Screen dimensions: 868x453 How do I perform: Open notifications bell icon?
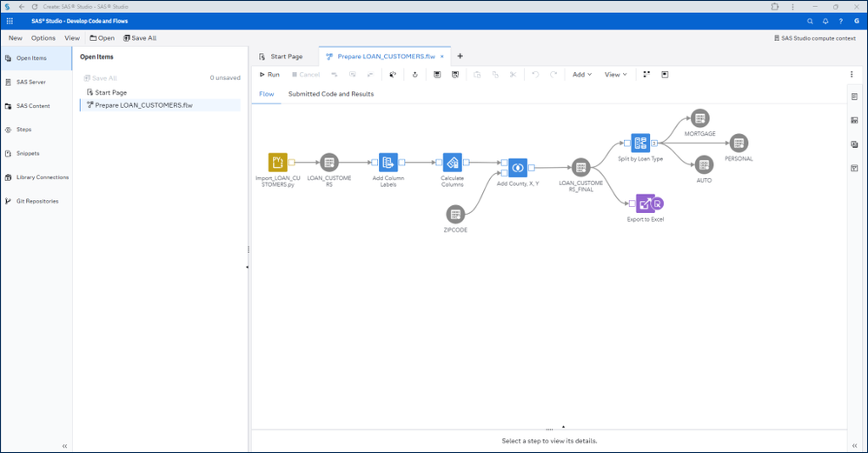tap(825, 21)
